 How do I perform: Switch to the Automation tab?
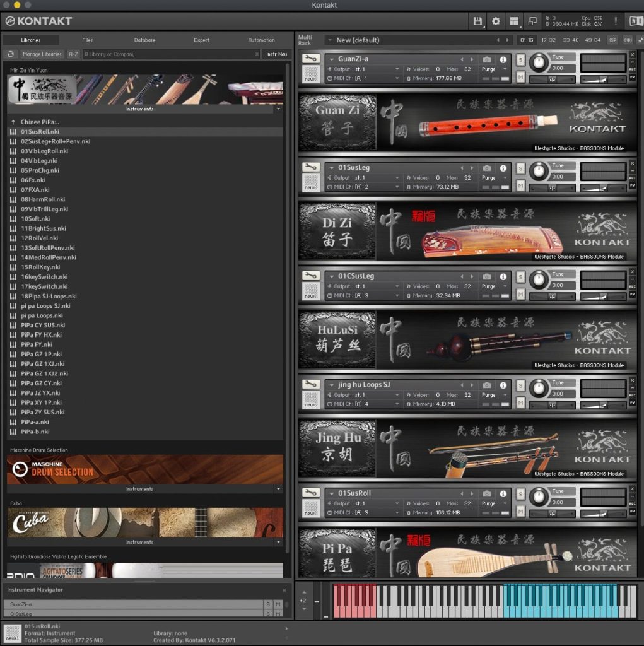(x=261, y=40)
